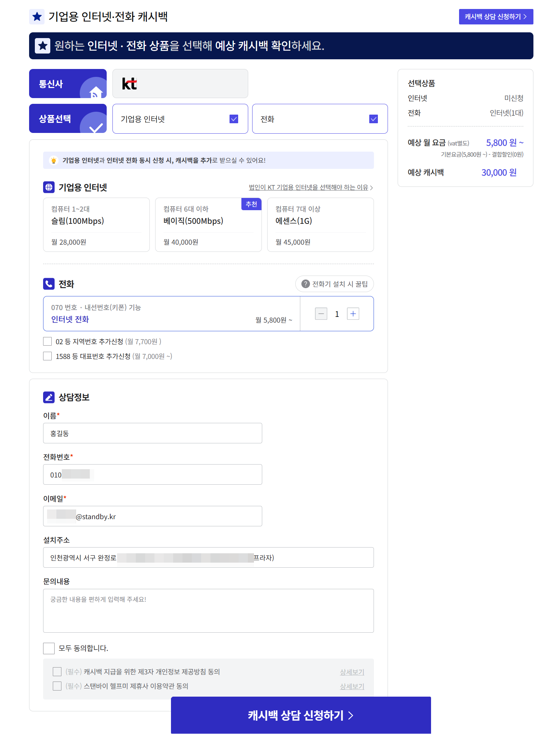Check the 모두 동의합니다 box
Viewport: 560px width, 734px height.
49,648
